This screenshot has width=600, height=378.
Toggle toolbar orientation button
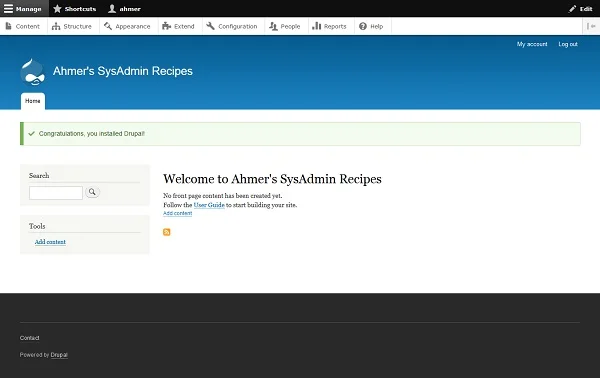click(591, 26)
